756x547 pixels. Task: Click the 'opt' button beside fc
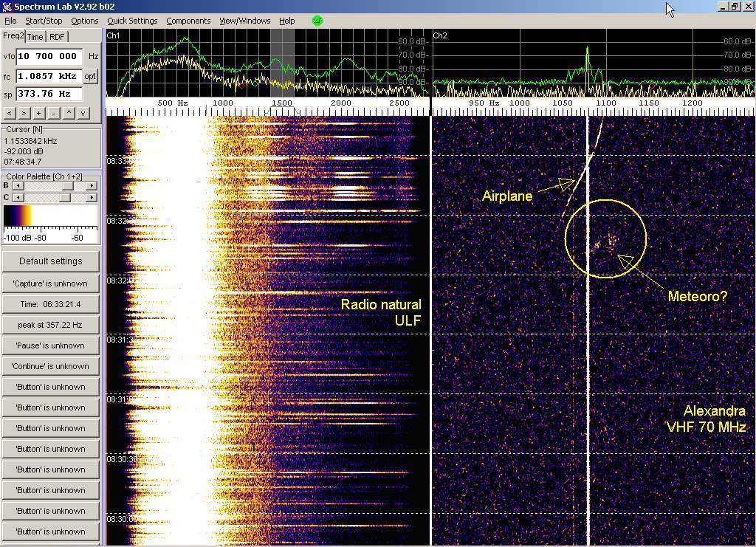click(x=90, y=76)
